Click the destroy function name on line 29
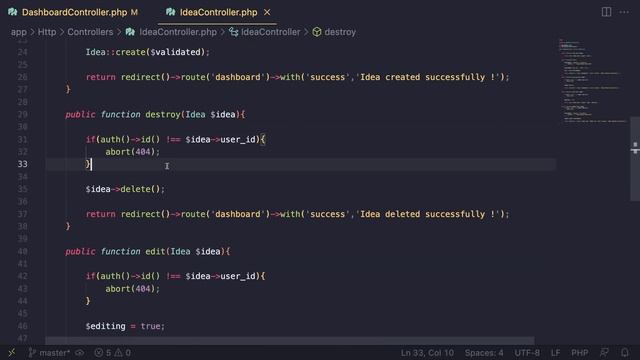640x360 pixels. tap(162, 115)
